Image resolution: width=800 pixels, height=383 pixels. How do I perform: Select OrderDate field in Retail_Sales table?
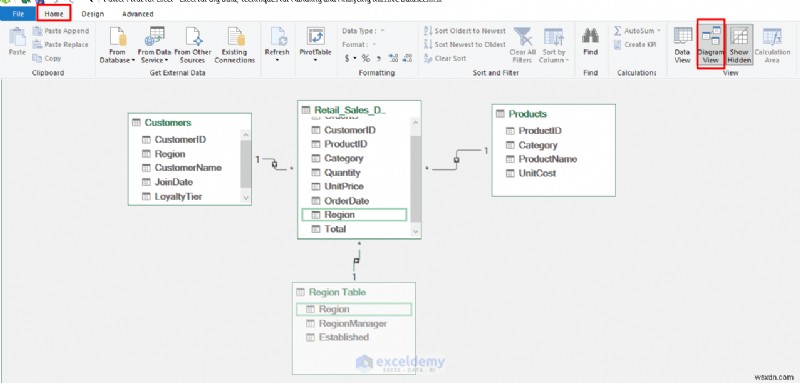coord(346,200)
